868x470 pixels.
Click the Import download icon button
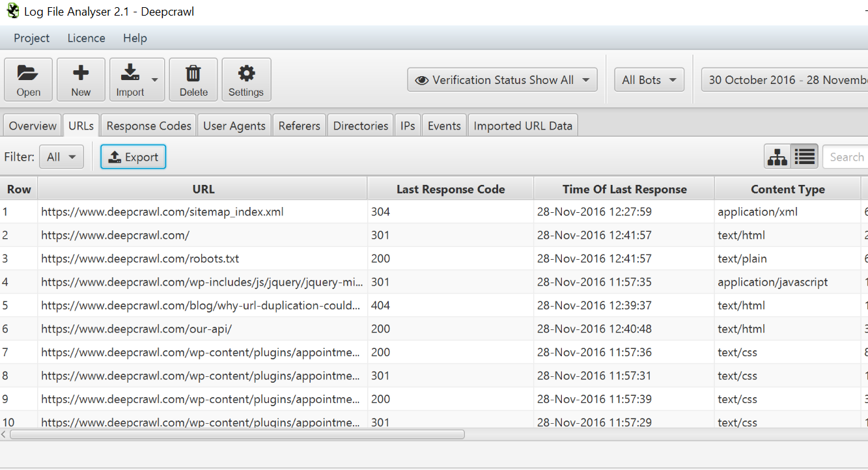click(x=130, y=79)
